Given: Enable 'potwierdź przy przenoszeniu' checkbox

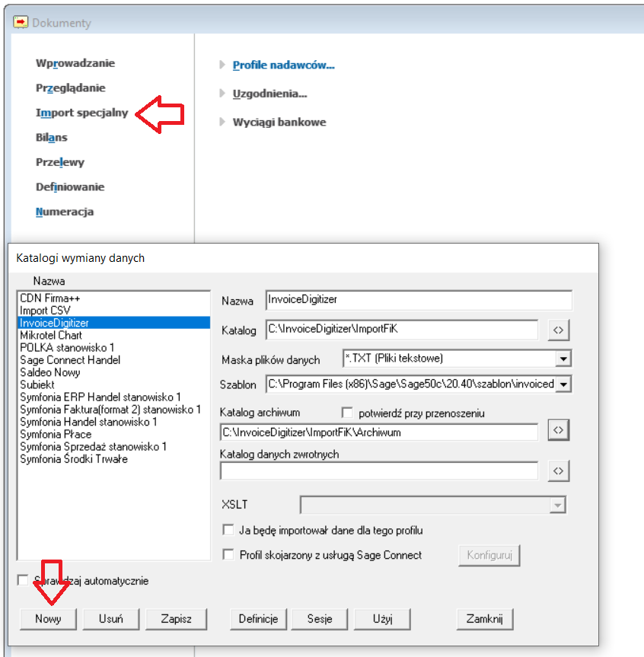Looking at the screenshot, I should coord(348,413).
